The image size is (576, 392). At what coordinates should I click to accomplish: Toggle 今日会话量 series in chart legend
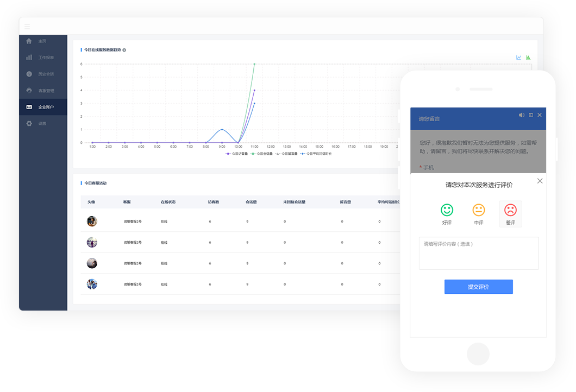click(x=262, y=154)
